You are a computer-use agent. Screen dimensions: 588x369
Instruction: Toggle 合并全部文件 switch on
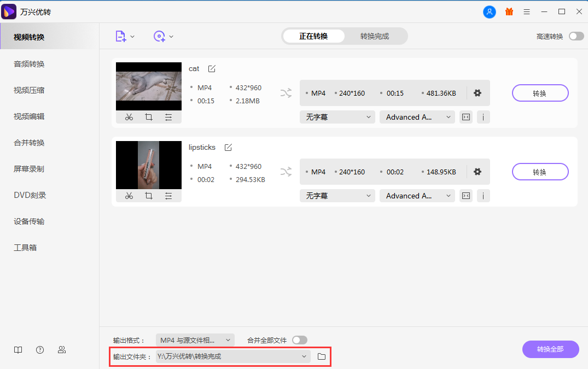pyautogui.click(x=299, y=339)
